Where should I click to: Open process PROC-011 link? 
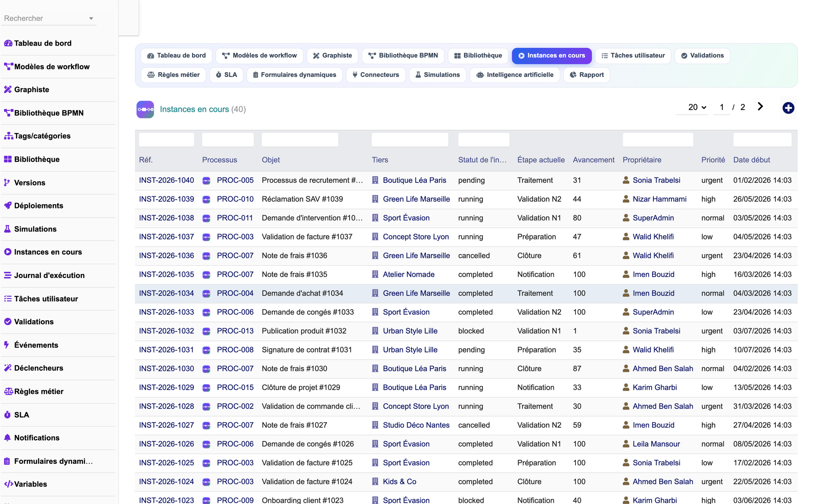tap(235, 218)
